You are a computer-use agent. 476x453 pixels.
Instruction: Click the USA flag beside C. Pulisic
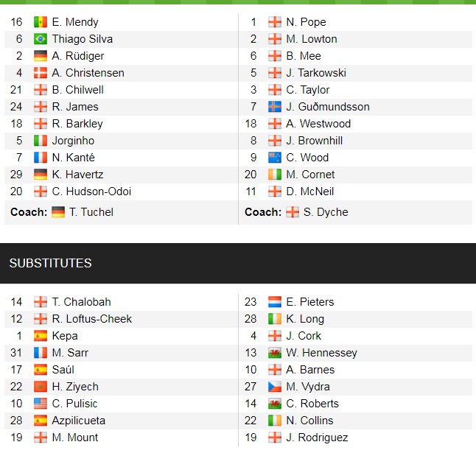[x=41, y=404]
